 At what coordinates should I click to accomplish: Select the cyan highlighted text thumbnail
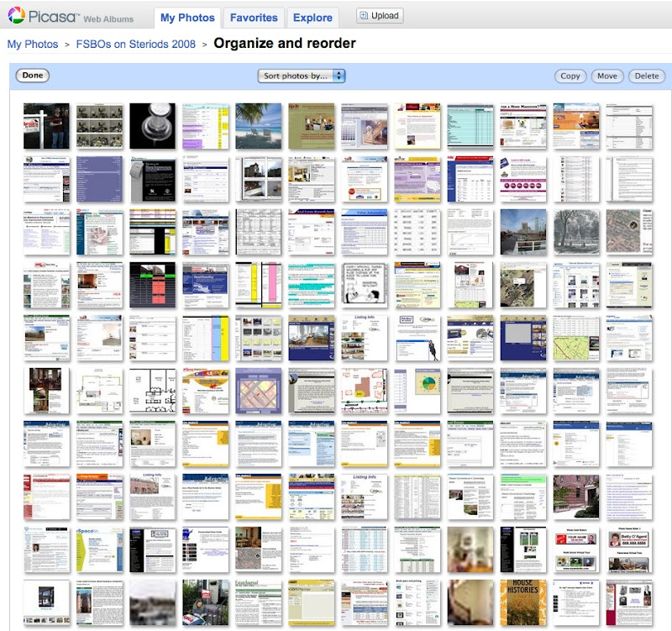point(311,285)
